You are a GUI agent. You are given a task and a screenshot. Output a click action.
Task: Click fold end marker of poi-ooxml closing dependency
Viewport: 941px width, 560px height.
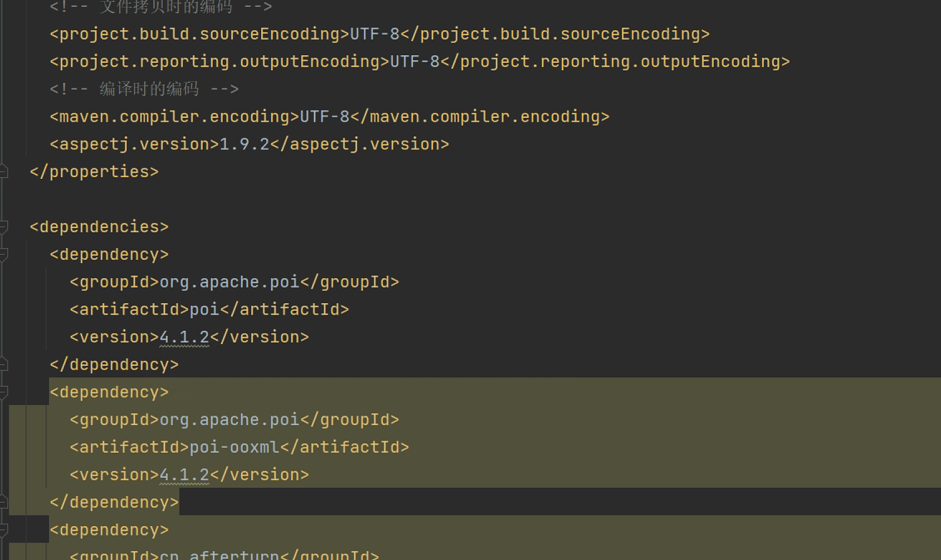pos(4,502)
